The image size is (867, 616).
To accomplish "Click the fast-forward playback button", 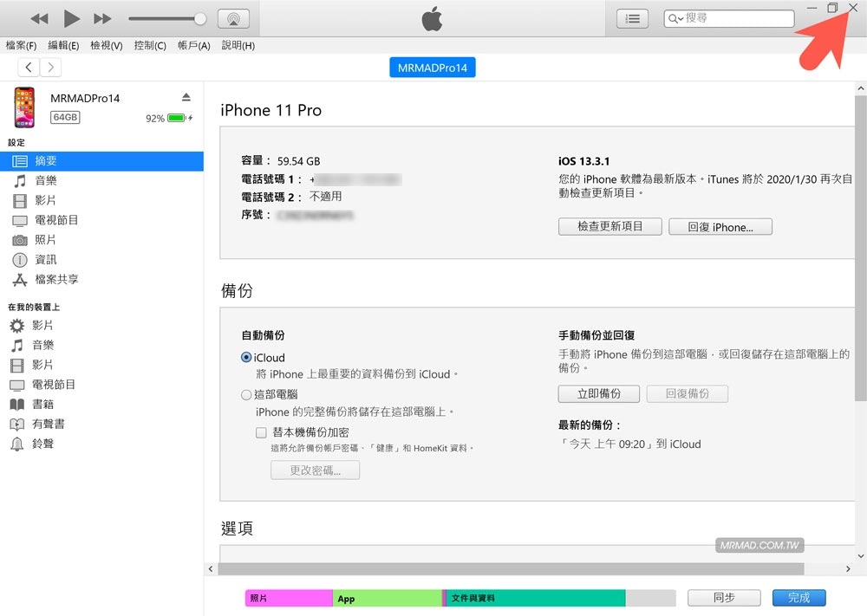I will tap(102, 19).
